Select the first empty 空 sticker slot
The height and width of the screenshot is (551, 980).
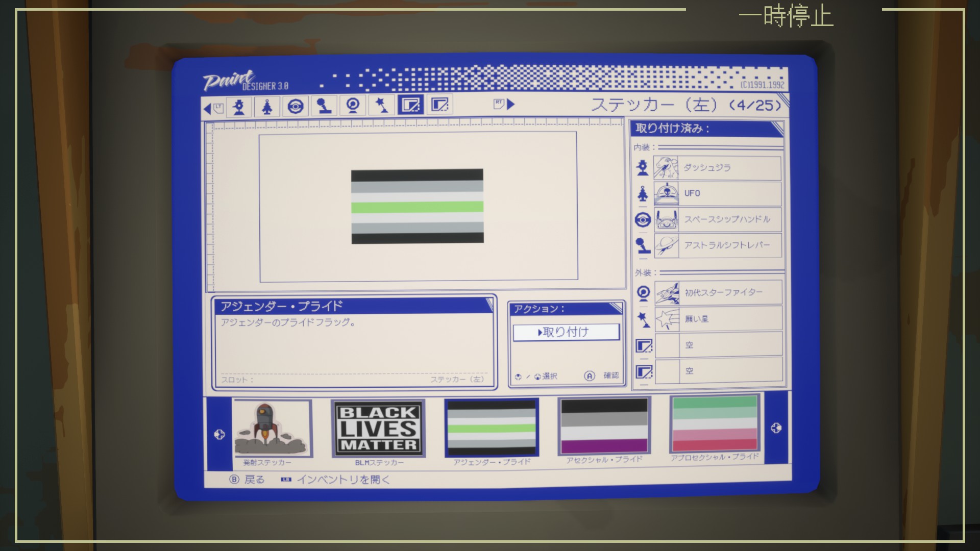coord(718,345)
